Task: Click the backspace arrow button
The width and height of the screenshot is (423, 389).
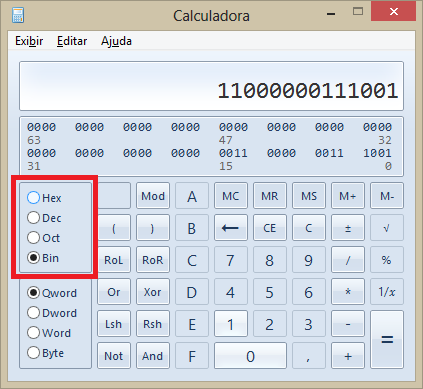Action: (231, 228)
